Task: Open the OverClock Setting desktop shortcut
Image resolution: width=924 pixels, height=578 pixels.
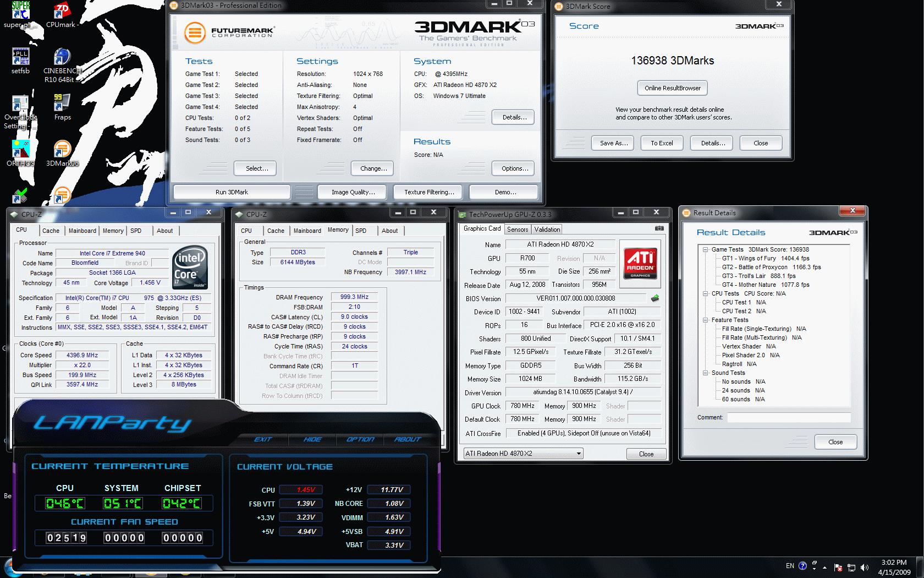Action: [x=20, y=112]
